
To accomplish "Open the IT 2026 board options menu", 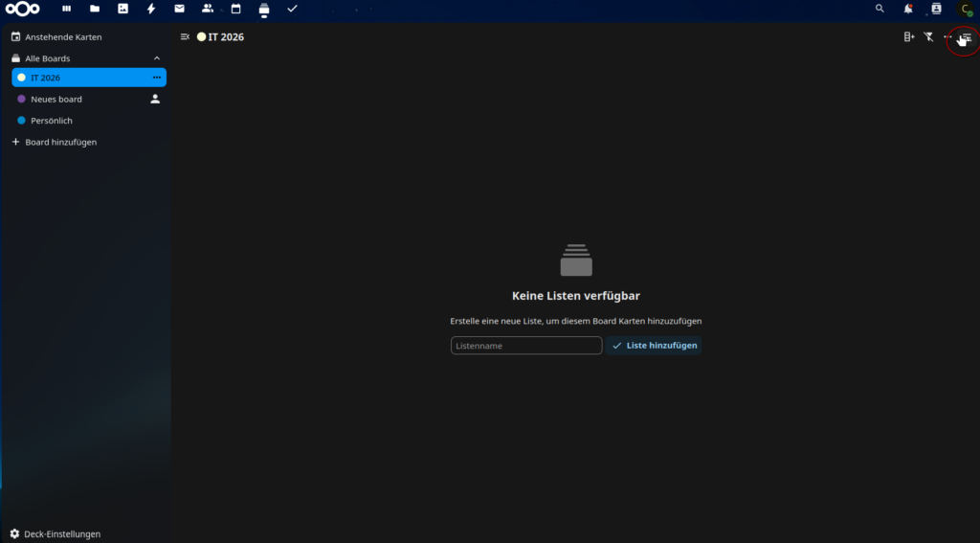I will click(x=157, y=78).
